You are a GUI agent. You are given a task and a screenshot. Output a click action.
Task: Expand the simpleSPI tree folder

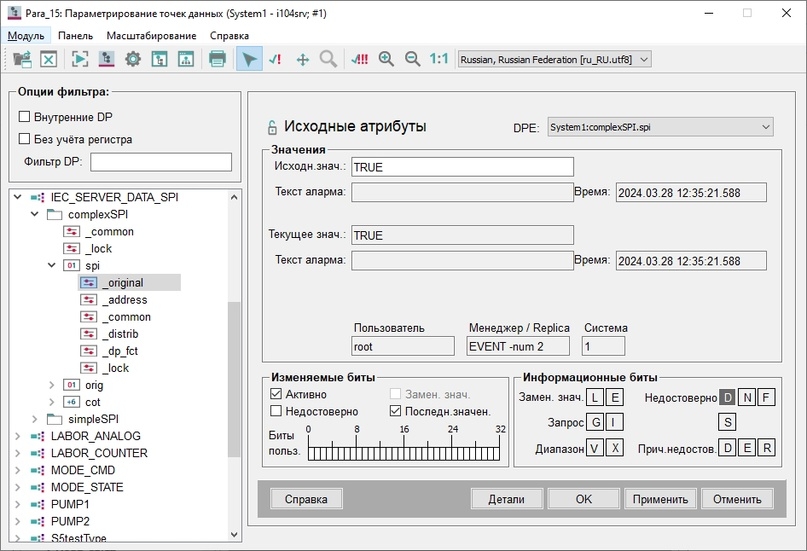click(x=34, y=419)
